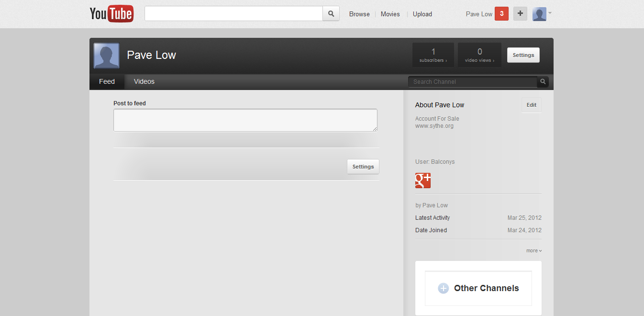Click the channel search magnifier icon
The height and width of the screenshot is (316, 644).
pos(543,82)
